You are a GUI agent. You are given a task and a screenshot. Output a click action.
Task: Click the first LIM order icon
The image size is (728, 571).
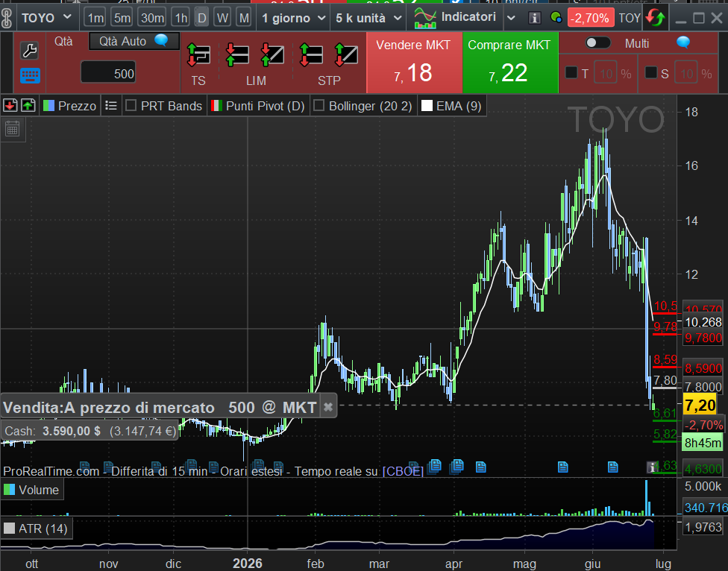pos(237,55)
